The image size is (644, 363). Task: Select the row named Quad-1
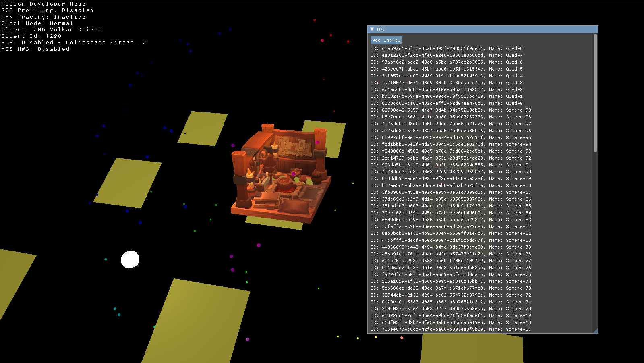pos(447,96)
